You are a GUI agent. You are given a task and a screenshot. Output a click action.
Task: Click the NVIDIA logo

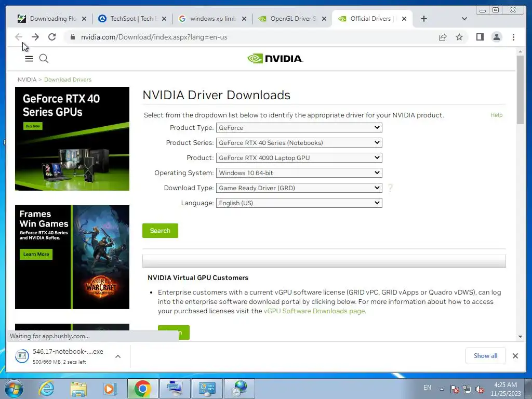coord(275,59)
